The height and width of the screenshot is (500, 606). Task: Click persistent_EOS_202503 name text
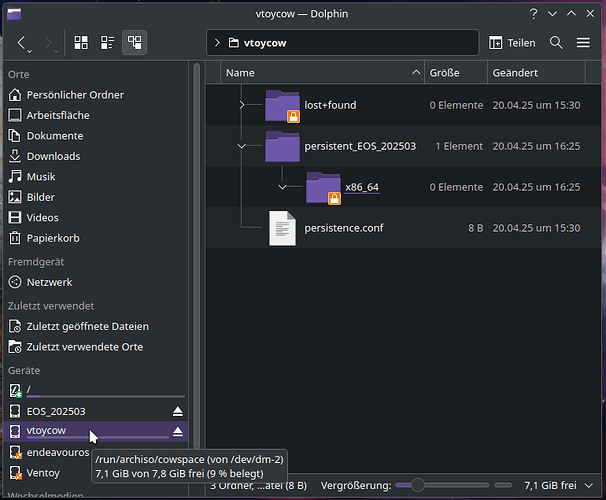360,146
